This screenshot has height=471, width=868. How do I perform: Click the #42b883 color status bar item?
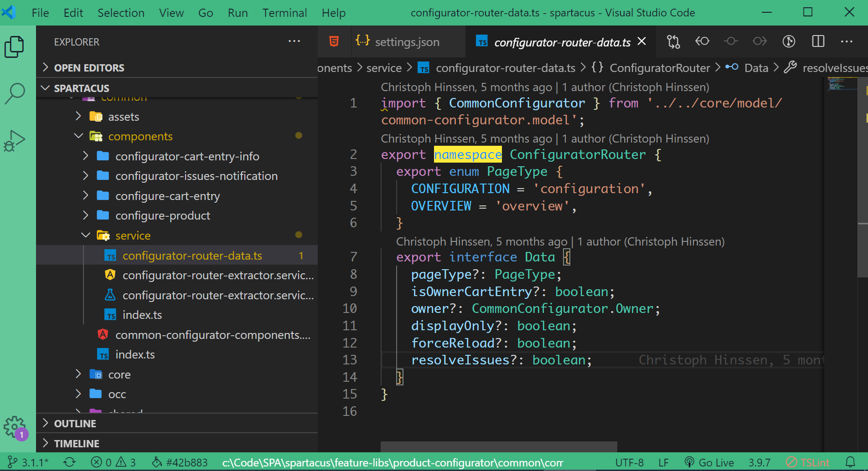180,462
